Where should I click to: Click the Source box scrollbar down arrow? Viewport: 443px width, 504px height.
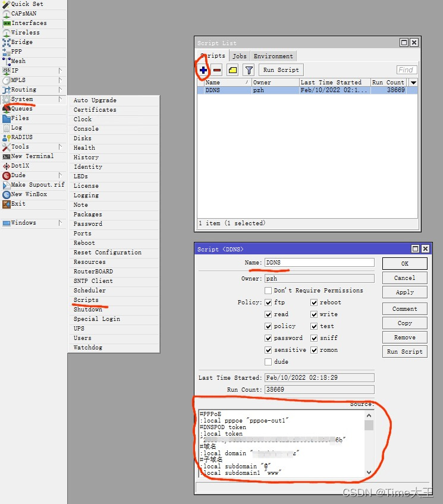(369, 472)
